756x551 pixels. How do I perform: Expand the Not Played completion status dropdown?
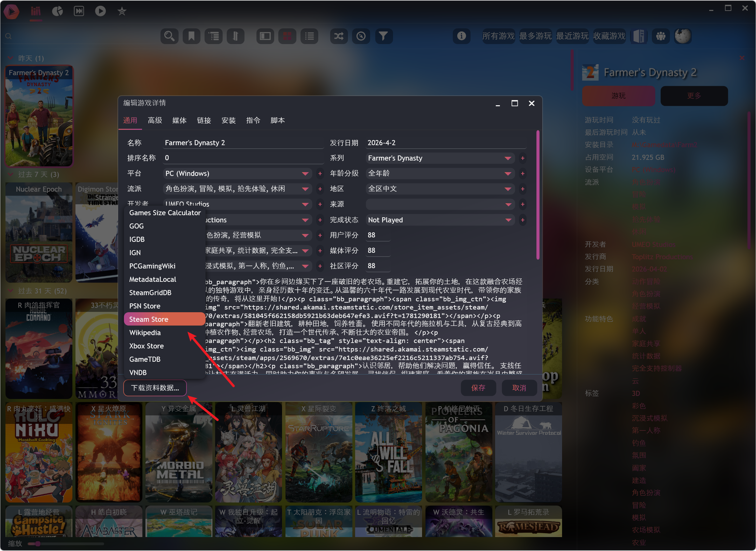pyautogui.click(x=508, y=220)
